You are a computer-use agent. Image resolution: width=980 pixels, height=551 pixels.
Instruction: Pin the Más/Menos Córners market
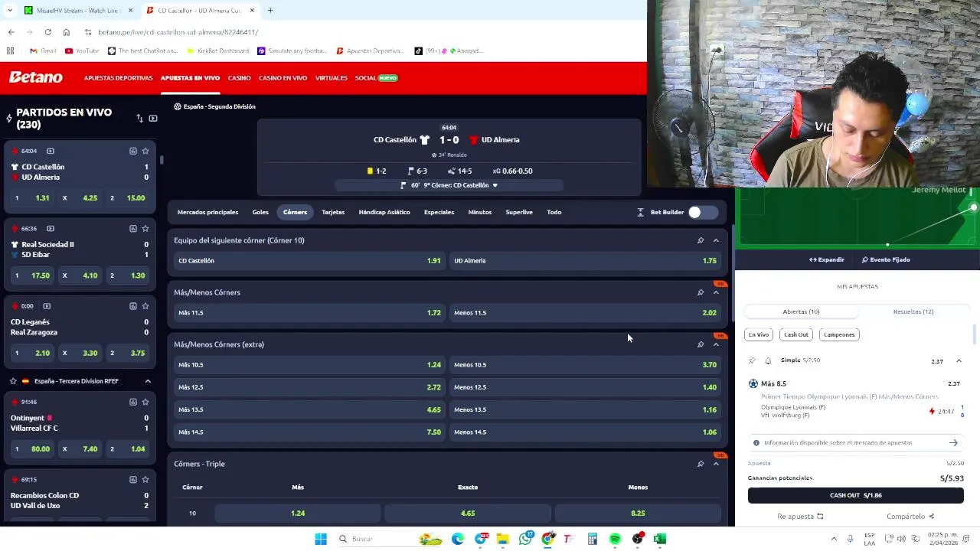tap(700, 292)
